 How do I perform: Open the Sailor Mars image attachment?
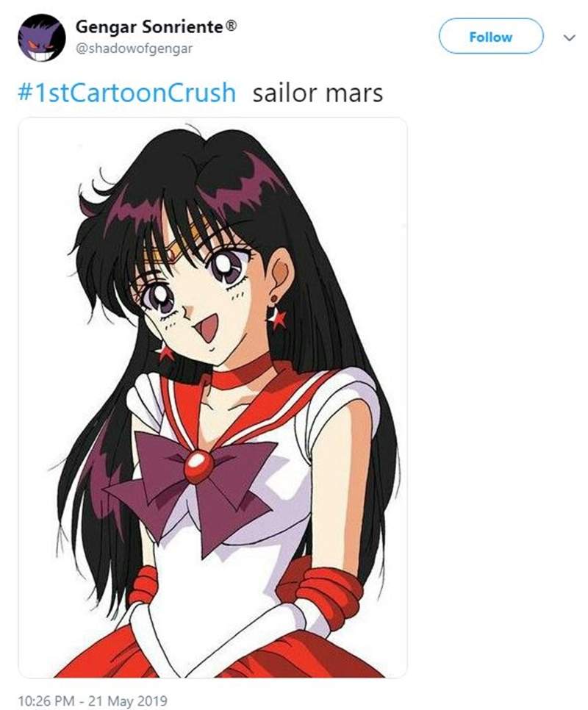(212, 397)
